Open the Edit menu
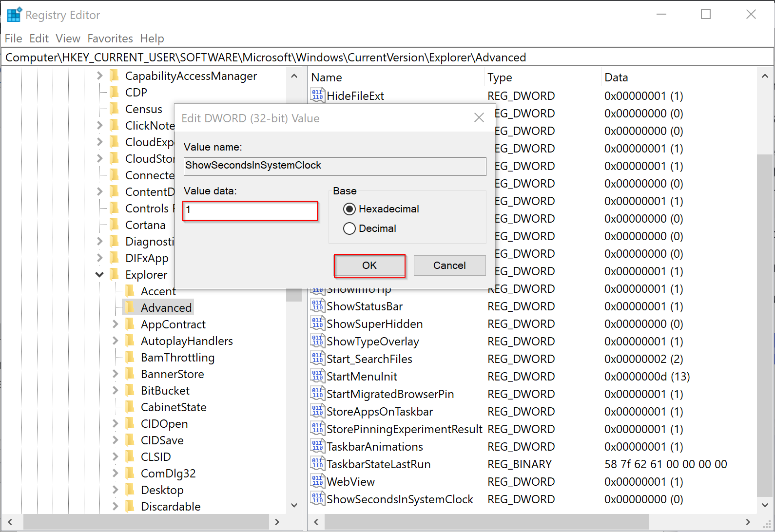775x532 pixels. pos(39,38)
